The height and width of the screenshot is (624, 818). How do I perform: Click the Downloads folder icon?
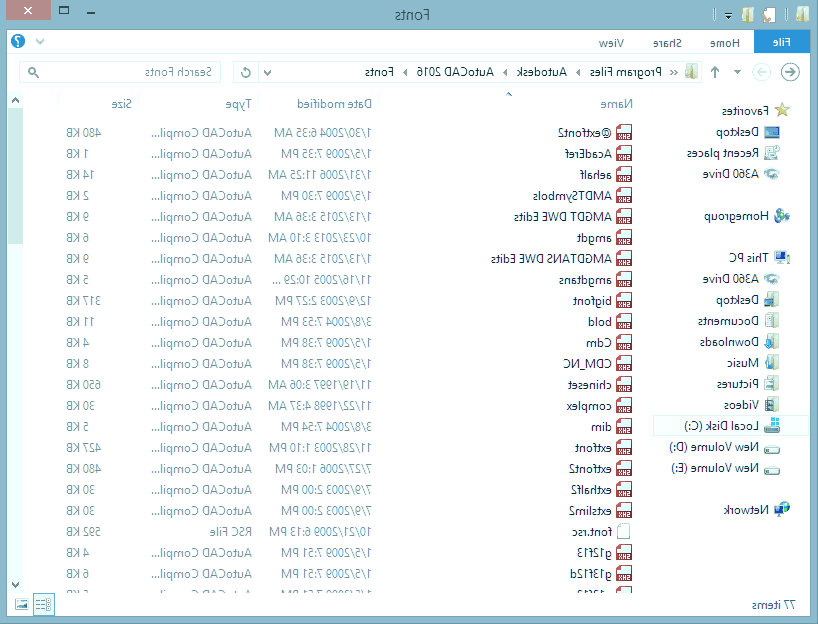[x=772, y=342]
